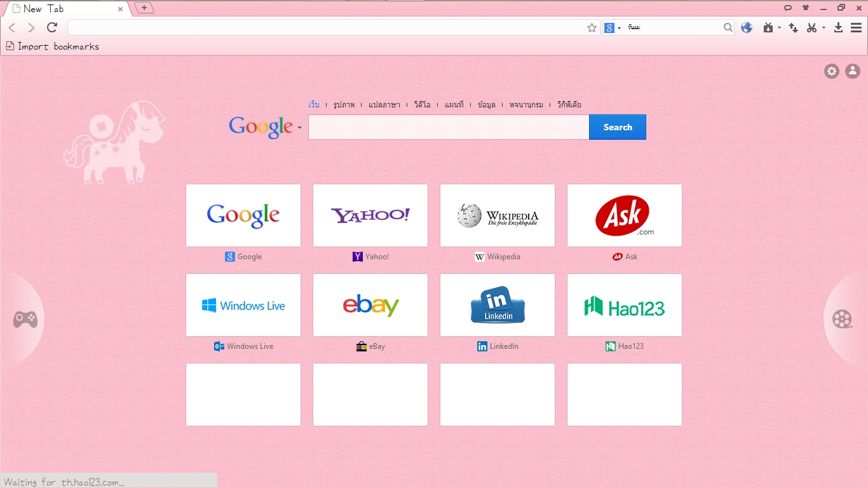Click the LinkedIn favicon below its tile

pos(482,346)
